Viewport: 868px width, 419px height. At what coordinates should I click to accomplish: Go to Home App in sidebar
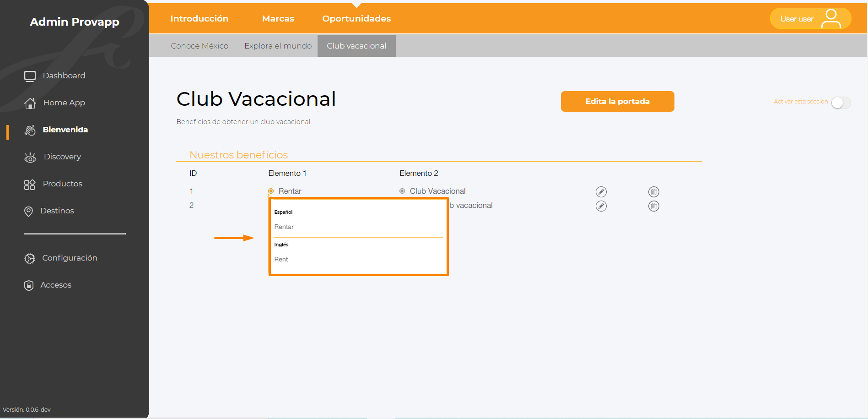coord(64,103)
